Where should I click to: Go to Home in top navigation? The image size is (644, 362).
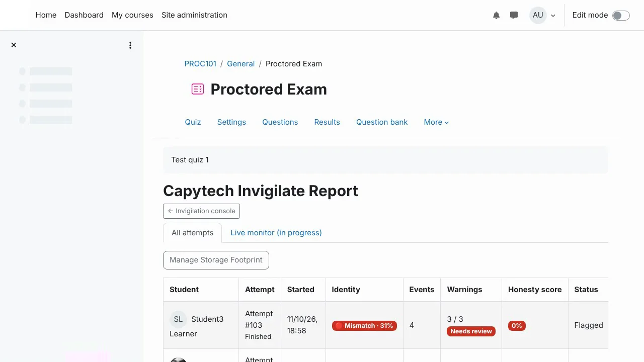46,15
